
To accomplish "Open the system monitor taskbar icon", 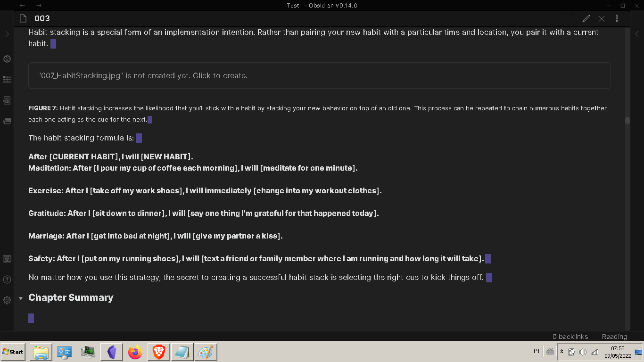I will 88,352.
